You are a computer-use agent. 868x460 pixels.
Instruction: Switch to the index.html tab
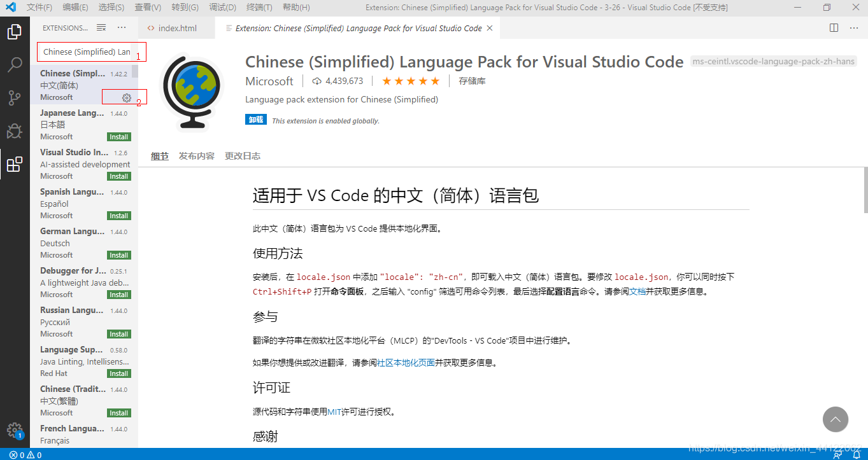pyautogui.click(x=172, y=27)
